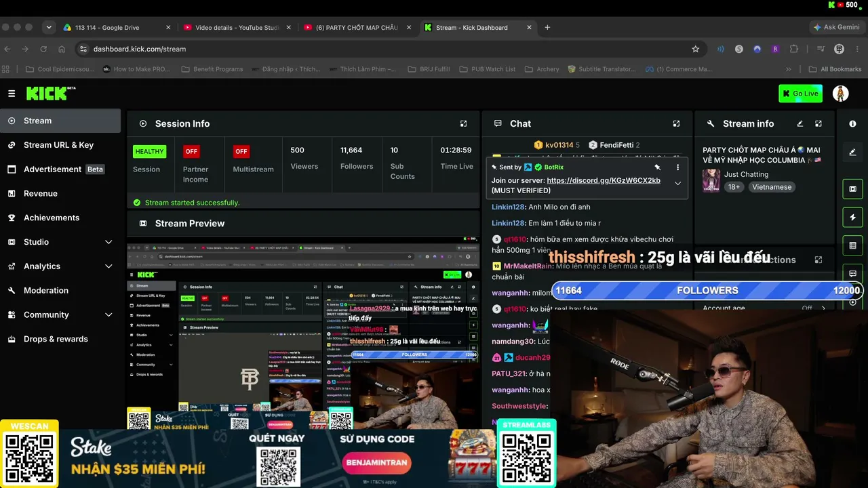Expand the Community submenu chevron
The width and height of the screenshot is (868, 488).
click(x=108, y=314)
